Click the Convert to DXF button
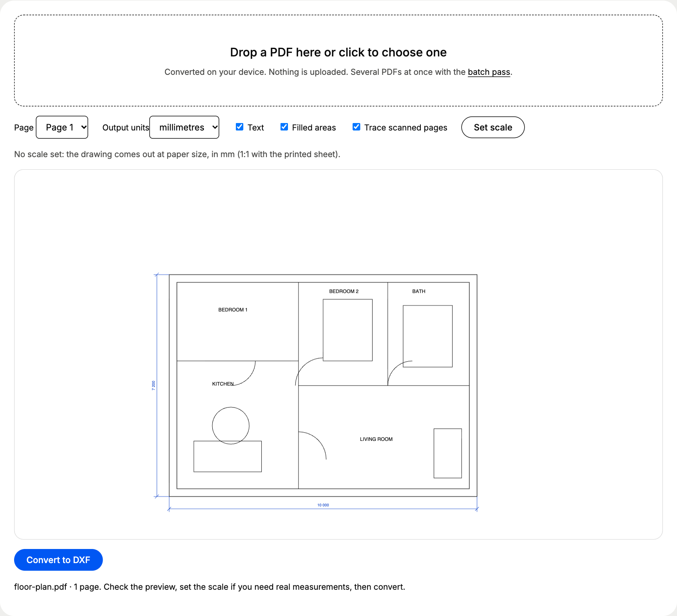The width and height of the screenshot is (677, 616). pos(58,560)
